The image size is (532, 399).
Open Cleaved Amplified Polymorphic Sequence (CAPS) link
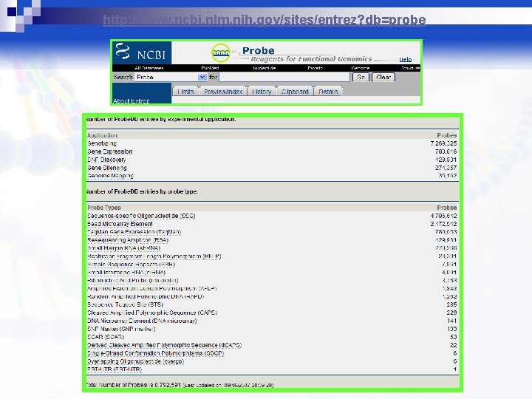tap(152, 313)
